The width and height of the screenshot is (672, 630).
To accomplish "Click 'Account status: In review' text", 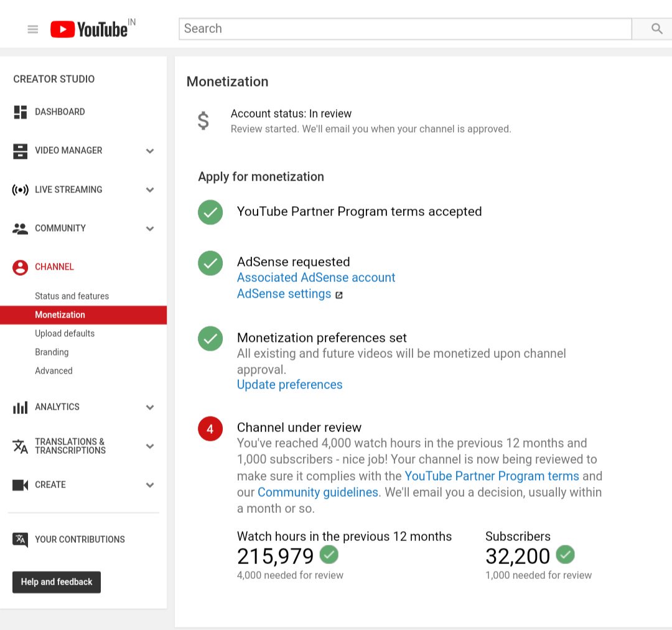I will click(291, 114).
